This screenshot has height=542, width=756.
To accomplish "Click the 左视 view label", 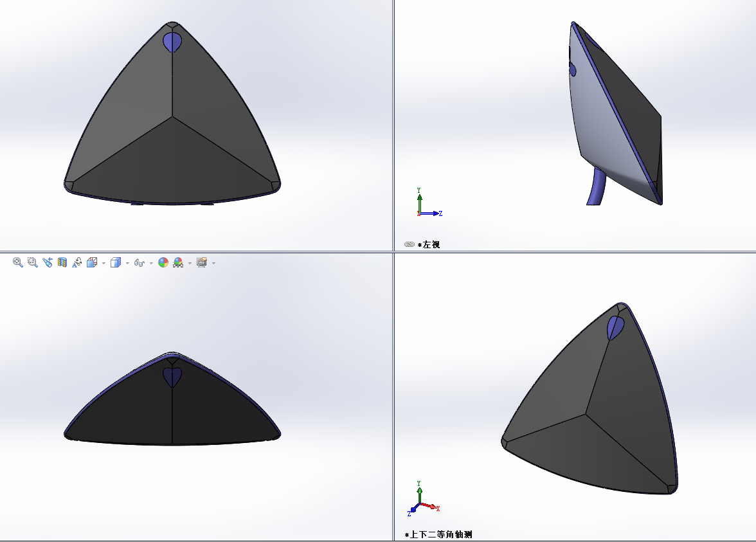I will pyautogui.click(x=431, y=244).
